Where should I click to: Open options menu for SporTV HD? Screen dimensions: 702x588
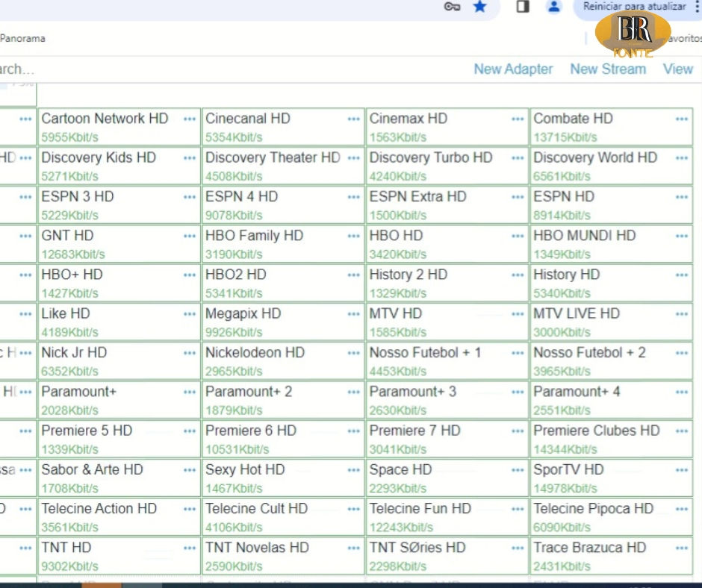pyautogui.click(x=682, y=470)
